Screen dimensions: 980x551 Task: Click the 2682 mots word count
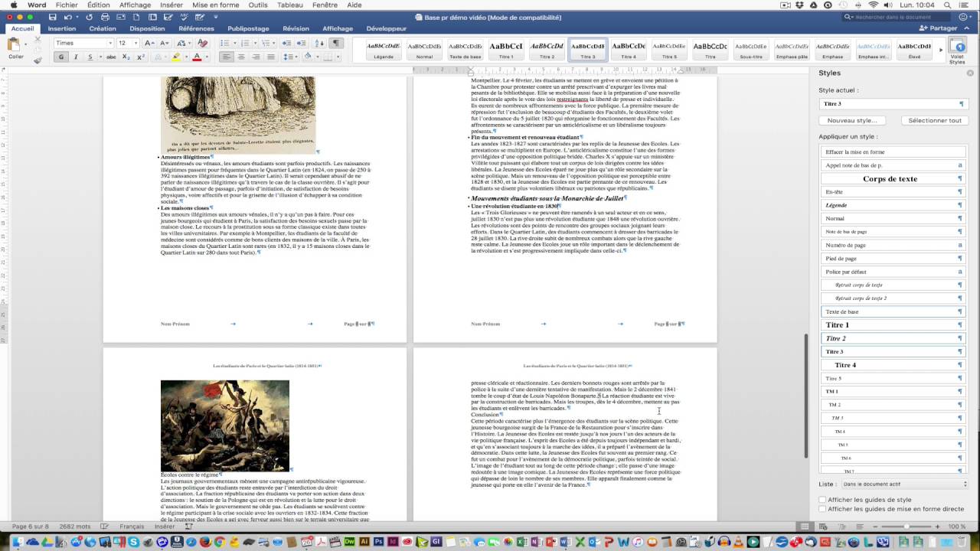pyautogui.click(x=75, y=527)
